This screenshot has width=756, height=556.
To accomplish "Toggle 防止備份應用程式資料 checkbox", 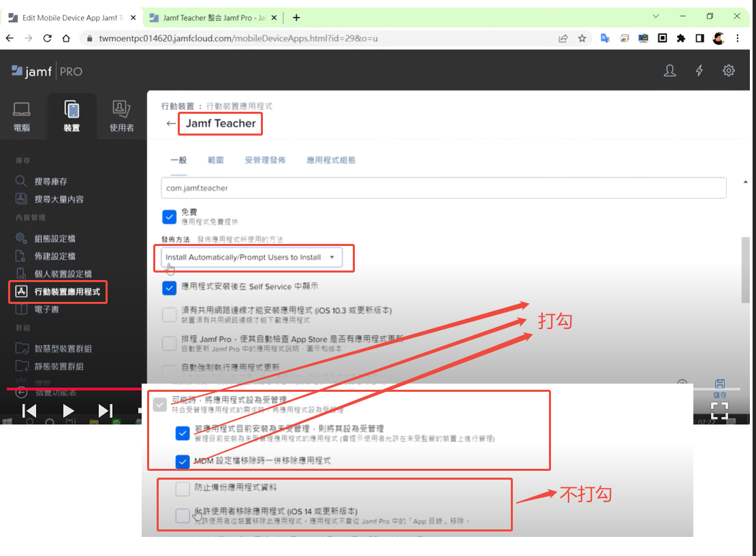I will click(x=183, y=489).
